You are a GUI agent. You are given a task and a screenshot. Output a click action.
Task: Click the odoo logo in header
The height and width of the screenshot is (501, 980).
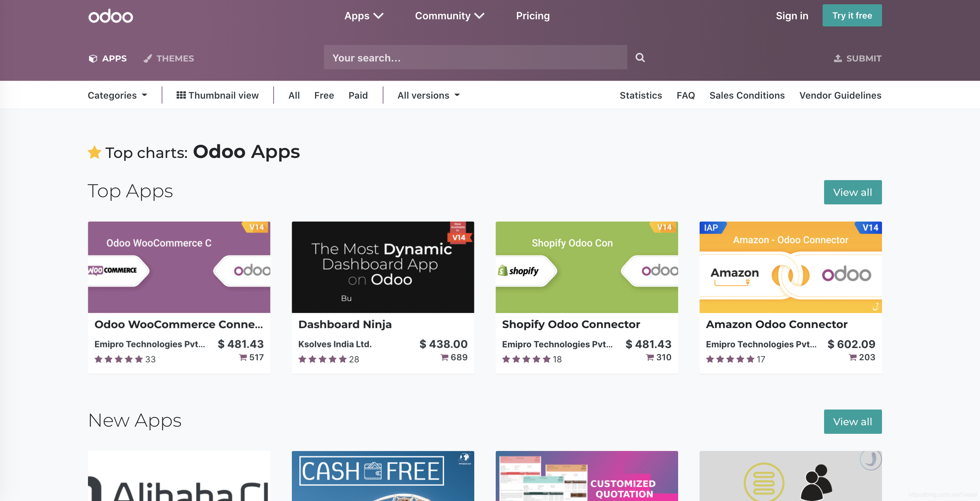[x=111, y=16]
